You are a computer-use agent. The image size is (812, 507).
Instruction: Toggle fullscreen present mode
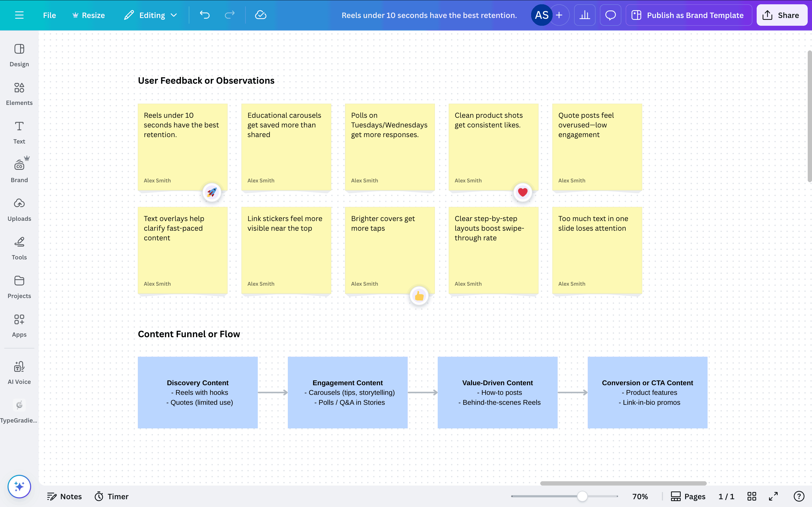pyautogui.click(x=773, y=496)
